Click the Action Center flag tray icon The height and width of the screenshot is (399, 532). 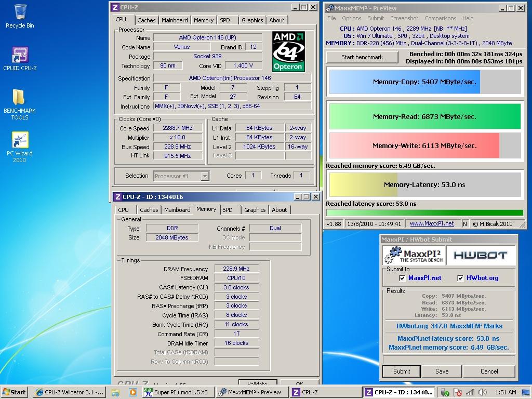coord(457,393)
